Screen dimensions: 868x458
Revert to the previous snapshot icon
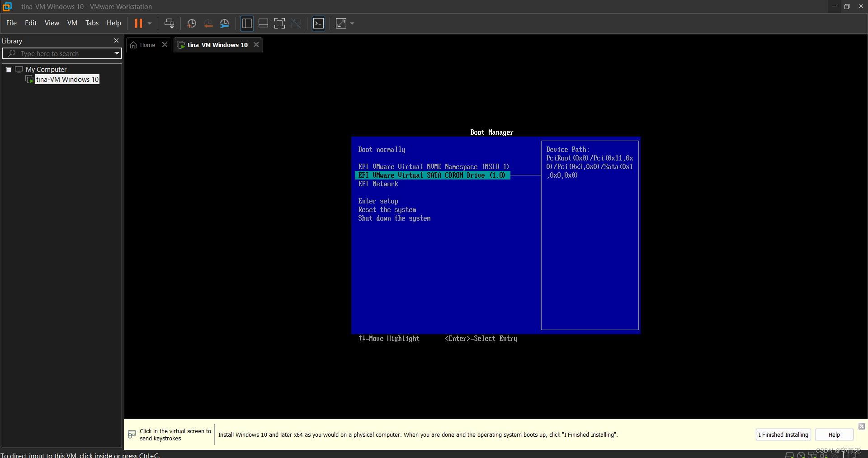(x=208, y=23)
